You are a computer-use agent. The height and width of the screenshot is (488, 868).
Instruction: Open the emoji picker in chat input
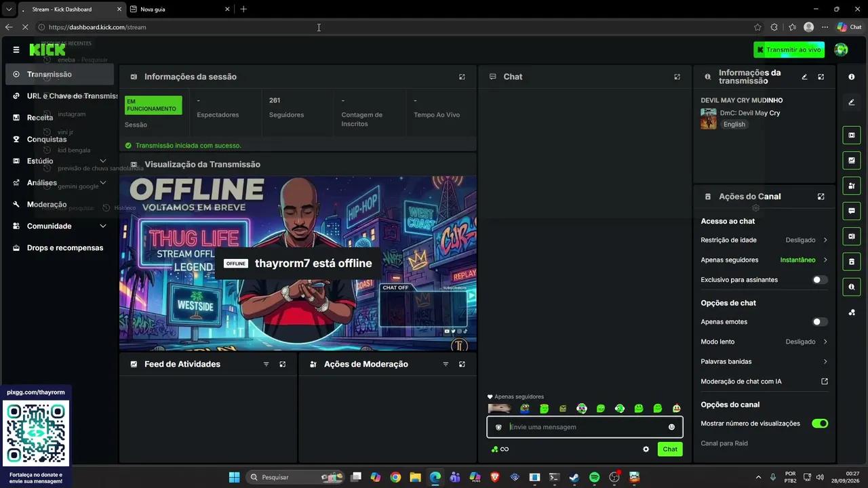(671, 427)
